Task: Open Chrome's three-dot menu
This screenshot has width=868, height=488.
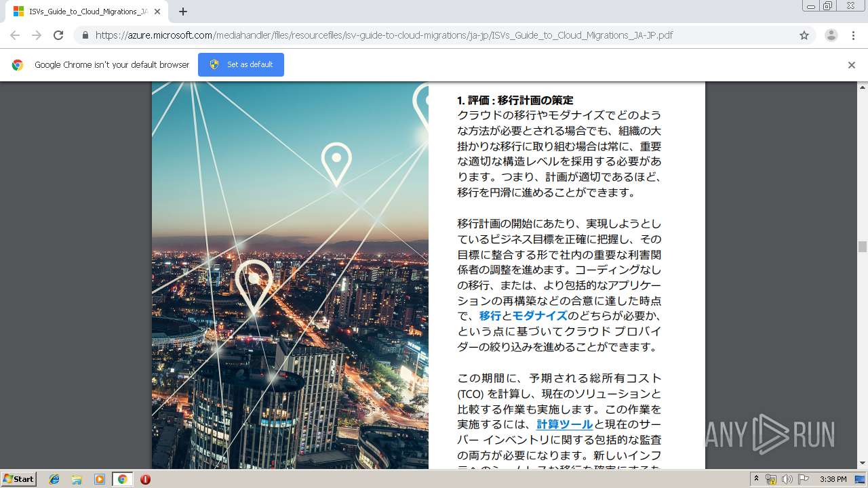Action: pyautogui.click(x=853, y=35)
